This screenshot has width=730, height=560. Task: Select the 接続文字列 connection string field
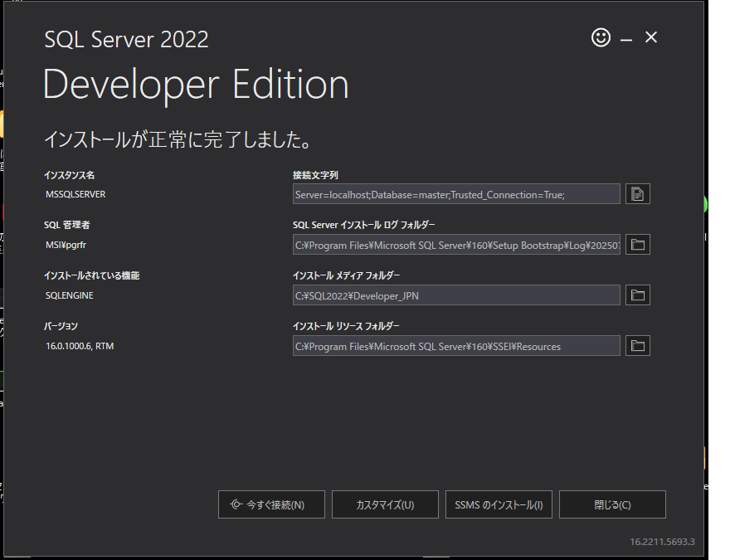(x=456, y=193)
